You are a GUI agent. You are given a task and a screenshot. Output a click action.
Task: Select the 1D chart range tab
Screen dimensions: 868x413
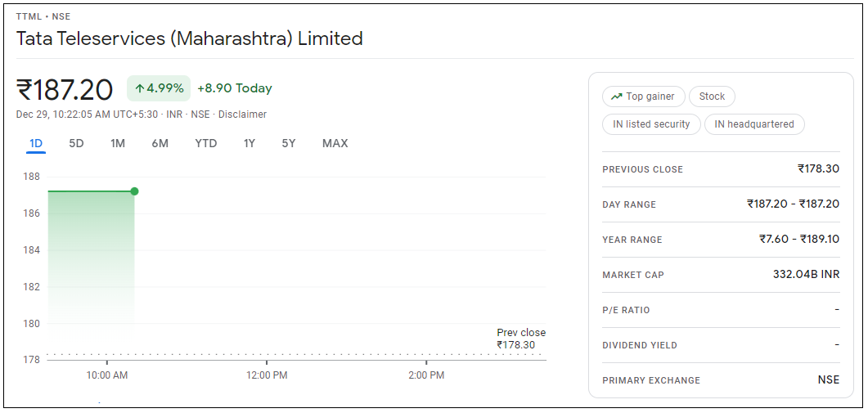pos(36,144)
